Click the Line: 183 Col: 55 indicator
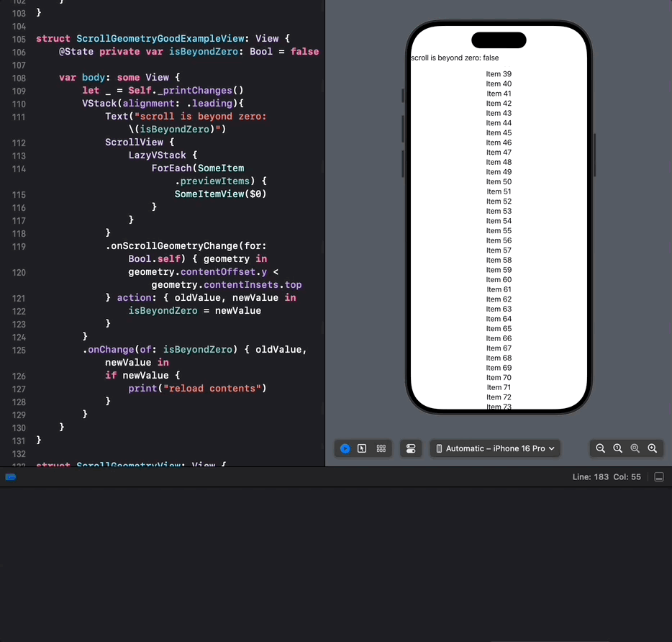672x642 pixels. coord(607,477)
